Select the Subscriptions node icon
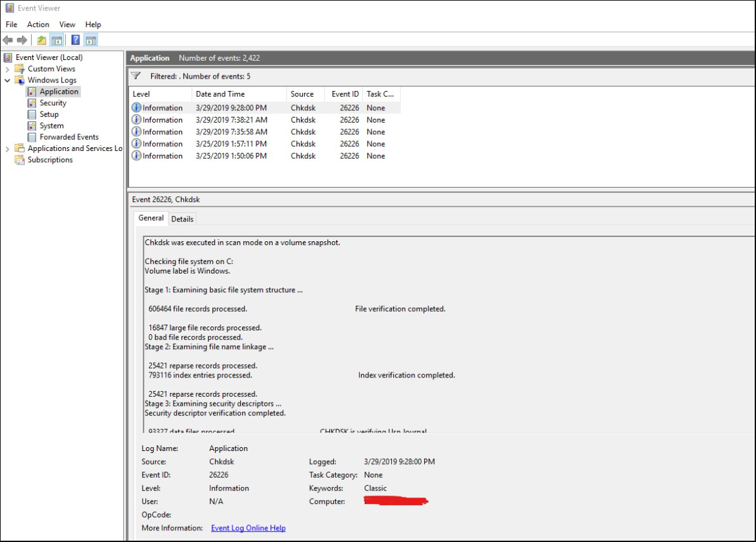756x542 pixels. (20, 160)
